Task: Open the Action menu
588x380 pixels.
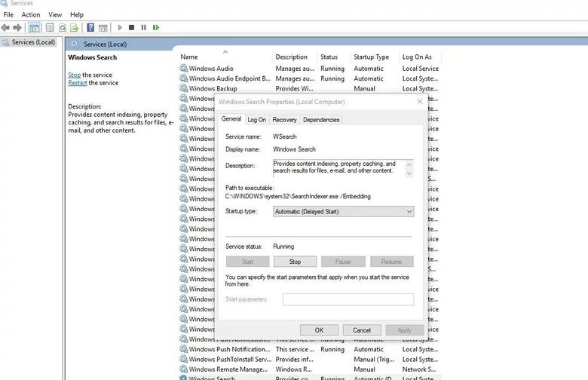Action: (31, 14)
